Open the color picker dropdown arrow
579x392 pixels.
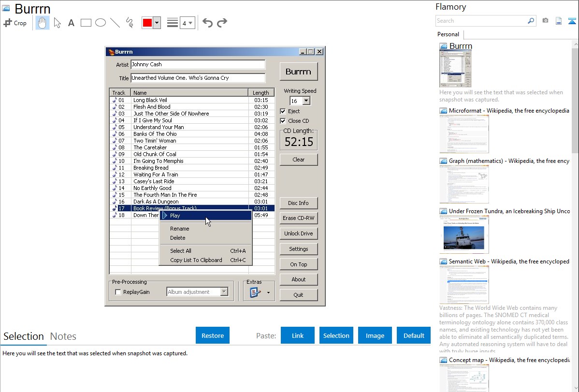157,23
